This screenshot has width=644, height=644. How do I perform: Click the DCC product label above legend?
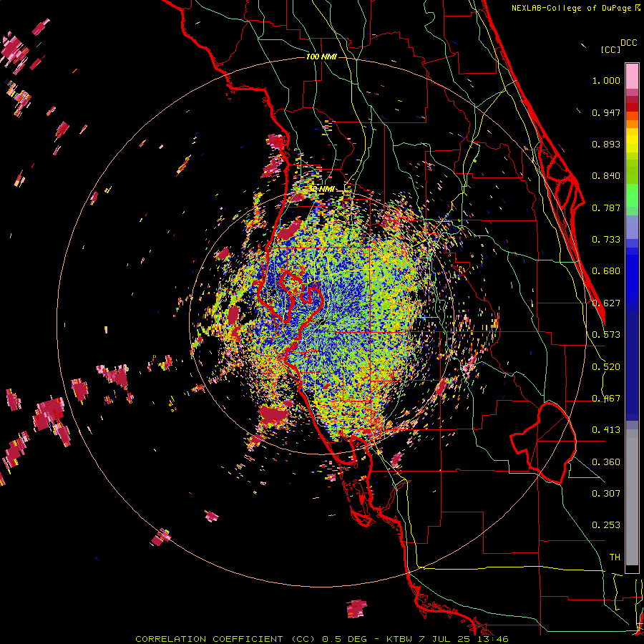[628, 43]
